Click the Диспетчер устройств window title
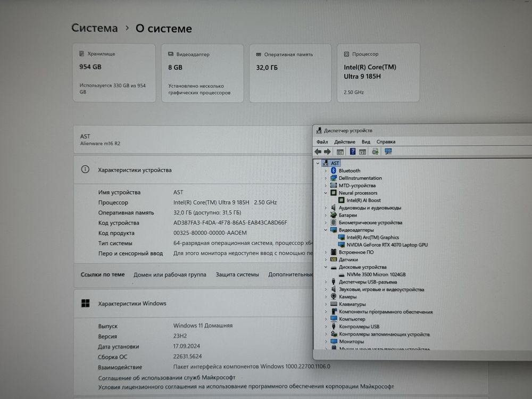 [348, 131]
